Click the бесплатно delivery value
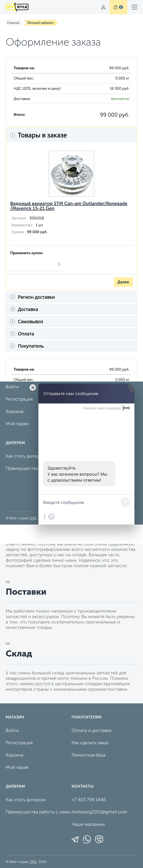This screenshot has width=143, height=868. pos(120,99)
